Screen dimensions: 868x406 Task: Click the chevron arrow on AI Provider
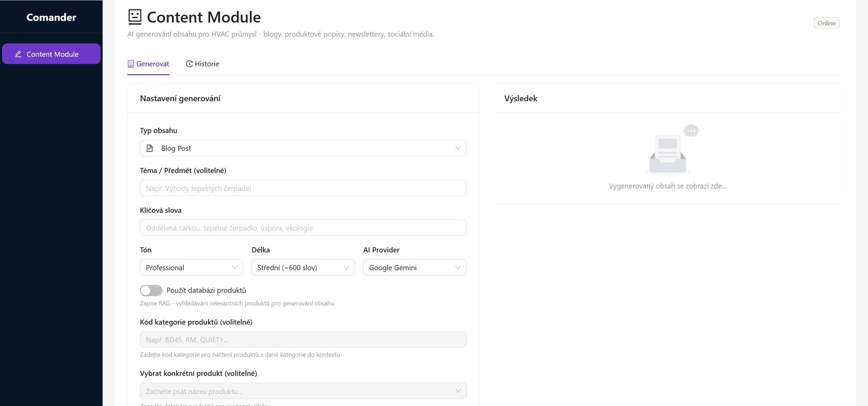pos(458,267)
